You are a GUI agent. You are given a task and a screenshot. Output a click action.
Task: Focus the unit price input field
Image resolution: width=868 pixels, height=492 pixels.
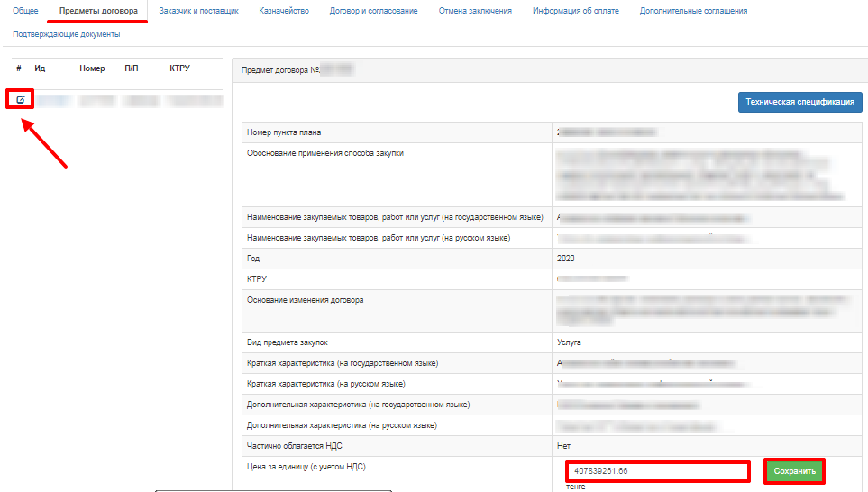657,471
